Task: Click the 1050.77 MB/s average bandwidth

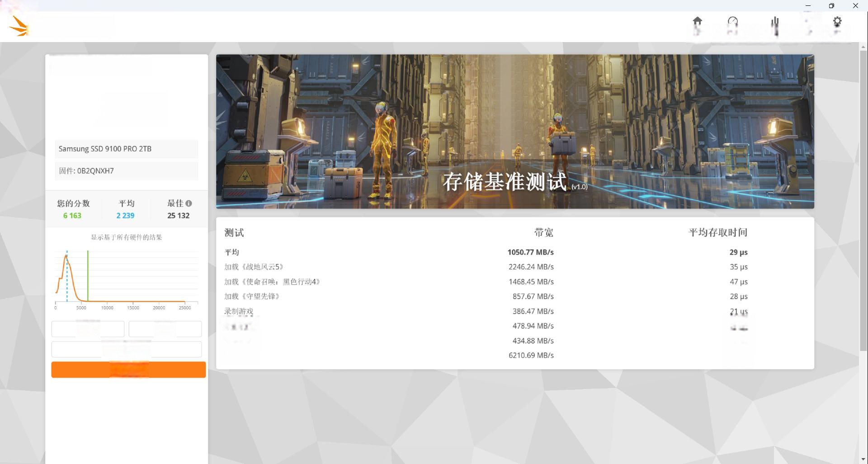Action: click(530, 252)
